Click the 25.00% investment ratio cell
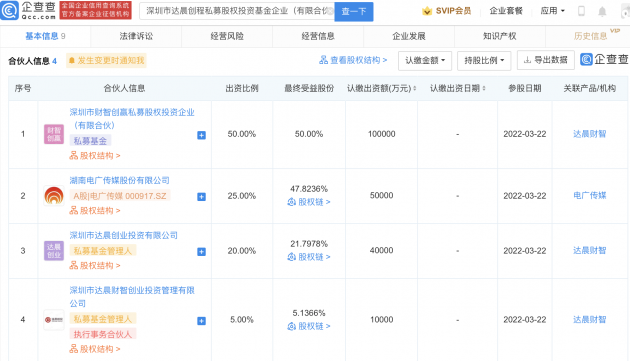This screenshot has height=361, width=630. click(x=241, y=196)
